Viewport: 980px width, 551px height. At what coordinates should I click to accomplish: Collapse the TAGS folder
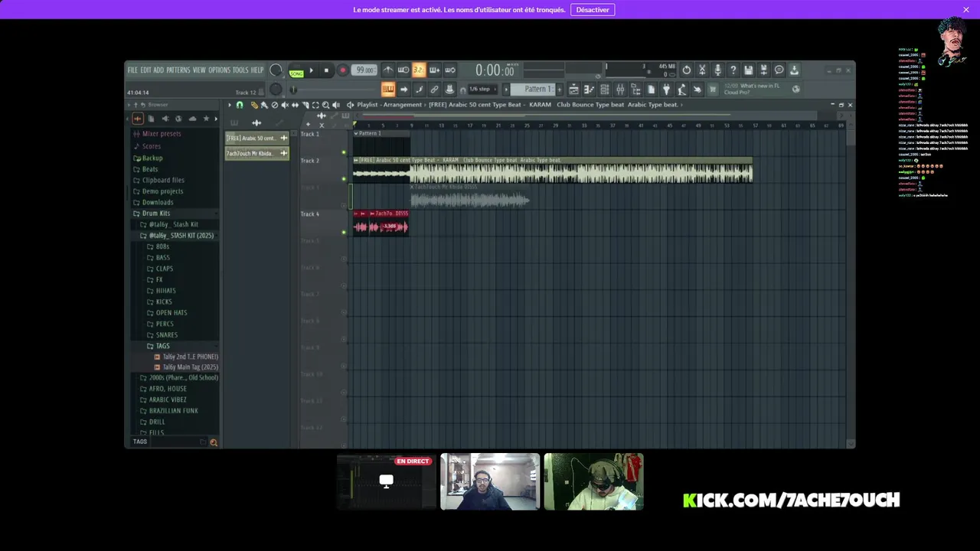click(162, 346)
